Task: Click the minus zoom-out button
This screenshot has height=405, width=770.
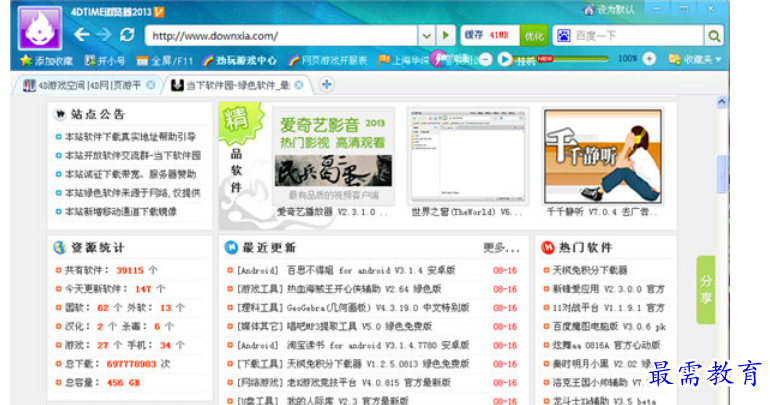Action: 485,60
